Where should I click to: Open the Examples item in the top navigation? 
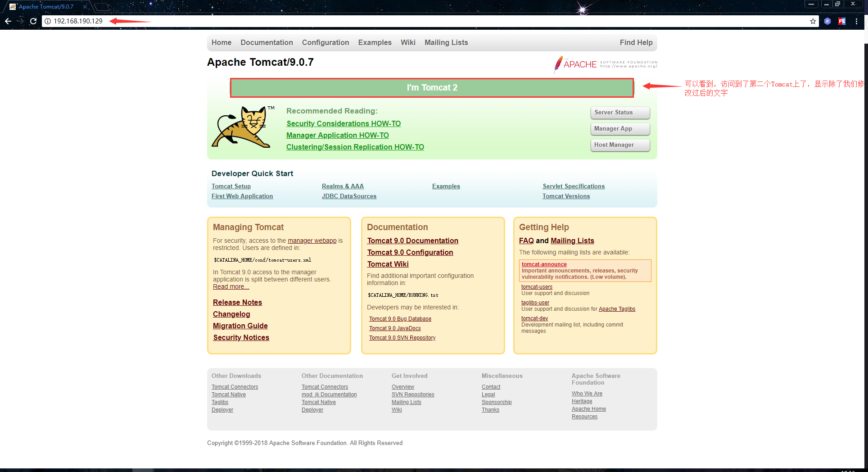click(375, 43)
